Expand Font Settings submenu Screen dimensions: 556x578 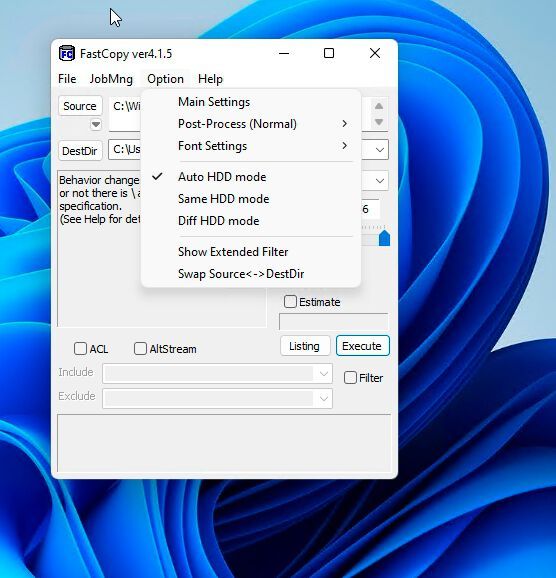(251, 146)
